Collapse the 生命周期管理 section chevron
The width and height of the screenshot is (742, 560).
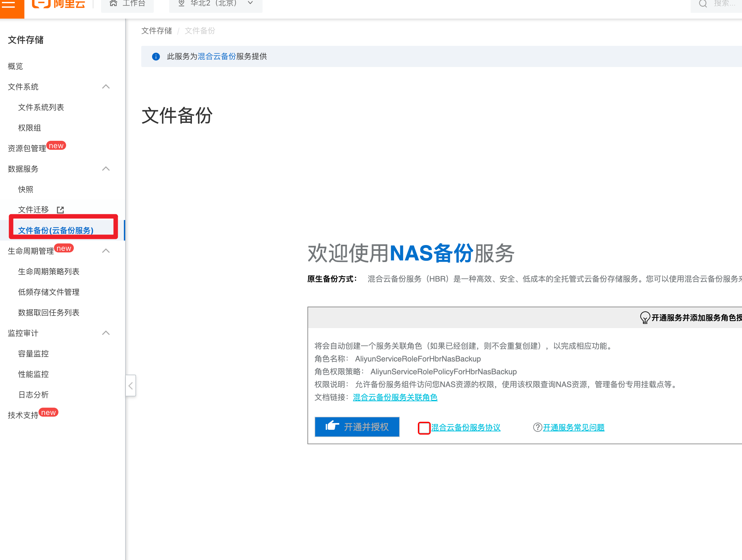point(106,251)
